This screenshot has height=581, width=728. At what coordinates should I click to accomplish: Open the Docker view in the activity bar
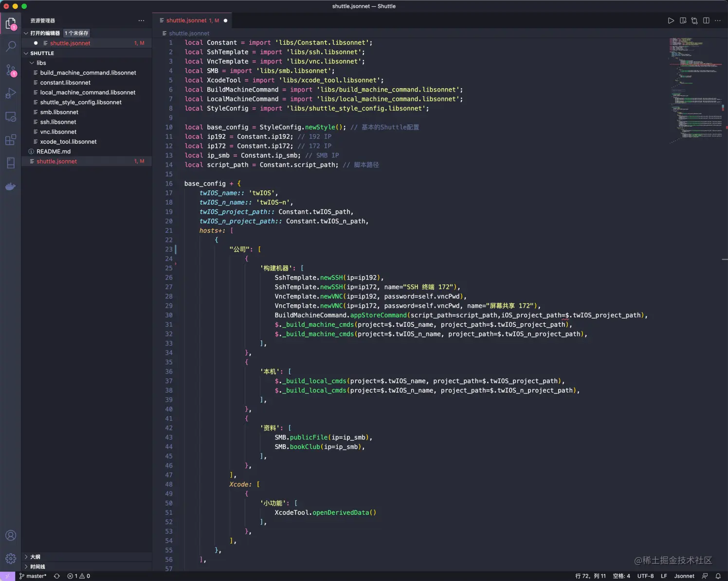click(x=11, y=186)
